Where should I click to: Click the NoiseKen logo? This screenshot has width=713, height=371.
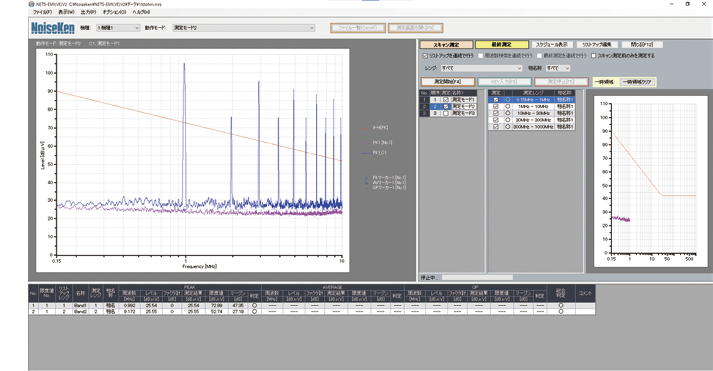53,28
